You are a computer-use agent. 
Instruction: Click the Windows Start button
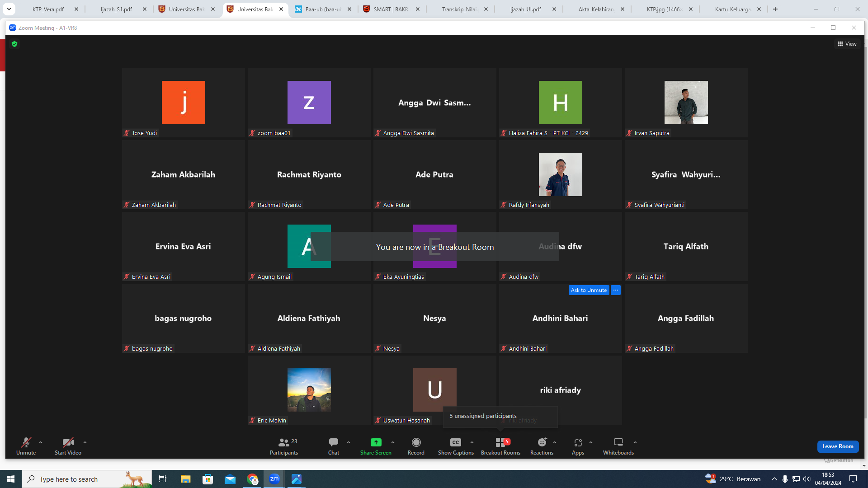click(11, 479)
